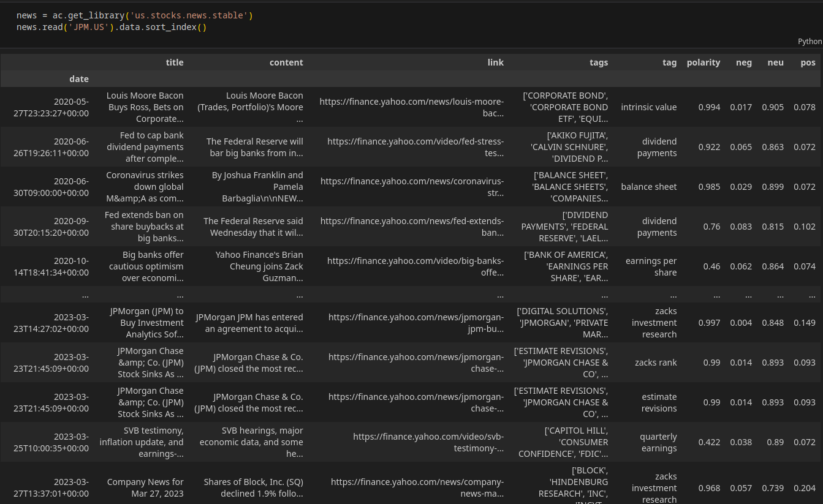Open the louis-moore-bac link

point(412,107)
